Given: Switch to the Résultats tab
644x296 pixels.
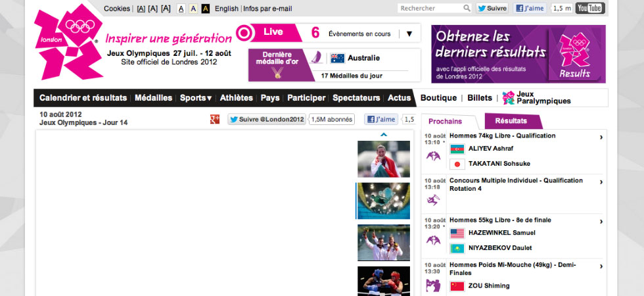Looking at the screenshot, I should click(x=511, y=121).
